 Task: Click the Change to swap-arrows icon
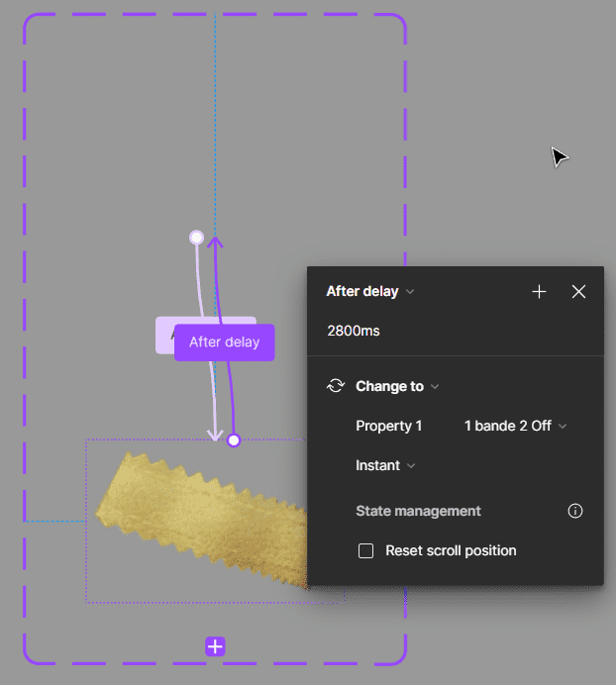point(336,386)
